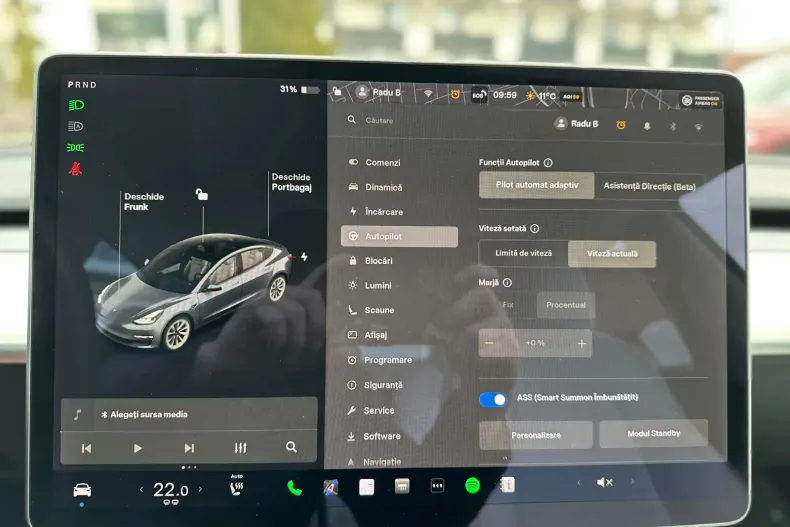
Task: Open climate via 22.0 temperature display
Action: 170,490
